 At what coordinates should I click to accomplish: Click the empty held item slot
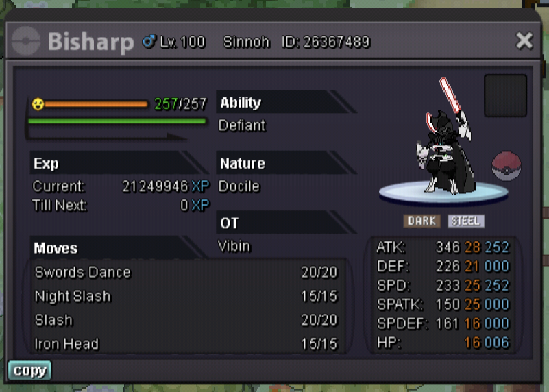pyautogui.click(x=505, y=95)
